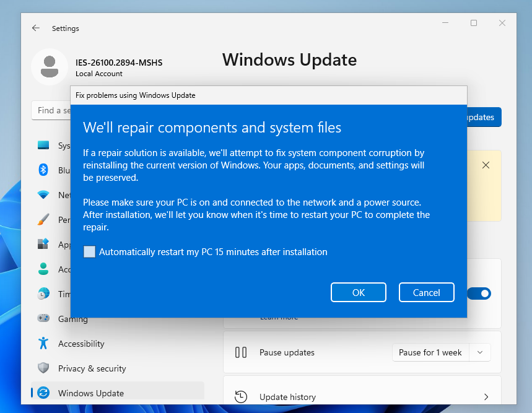This screenshot has width=532, height=413.
Task: Click the IES-26100.2894-MSHS account name
Action: (119, 63)
